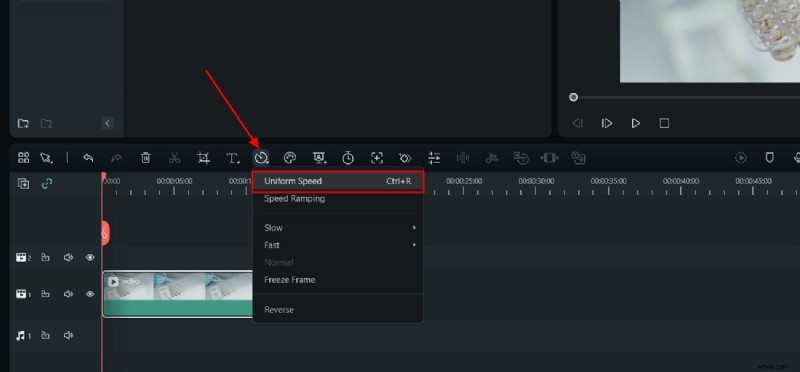Click the music note beat icon
The height and width of the screenshot is (372, 800).
click(x=491, y=158)
